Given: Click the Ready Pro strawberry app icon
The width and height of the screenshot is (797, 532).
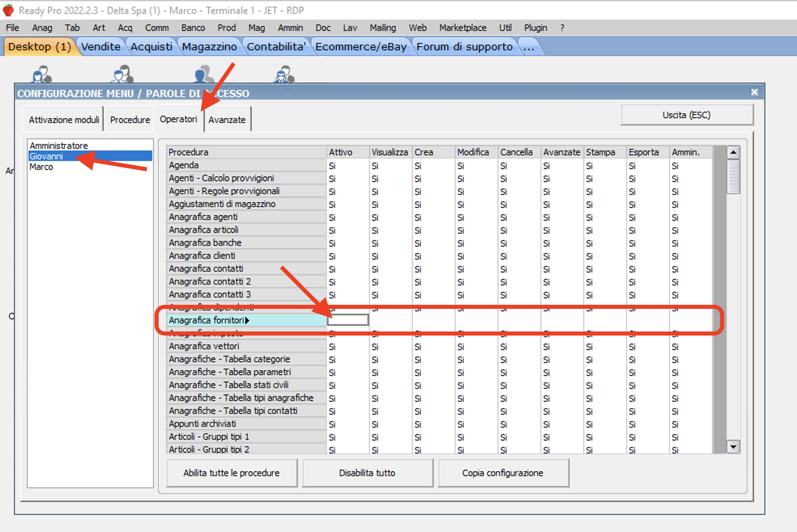Looking at the screenshot, I should 8,10.
